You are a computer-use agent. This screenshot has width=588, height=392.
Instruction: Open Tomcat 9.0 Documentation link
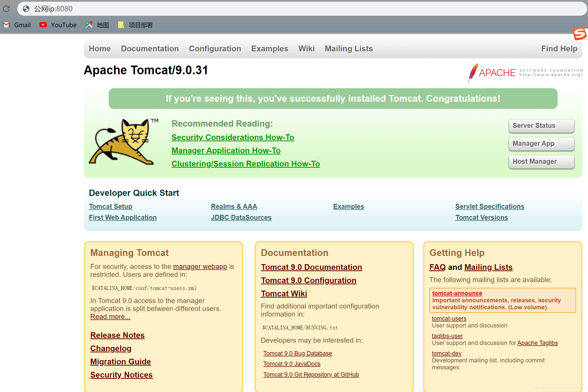coord(311,267)
